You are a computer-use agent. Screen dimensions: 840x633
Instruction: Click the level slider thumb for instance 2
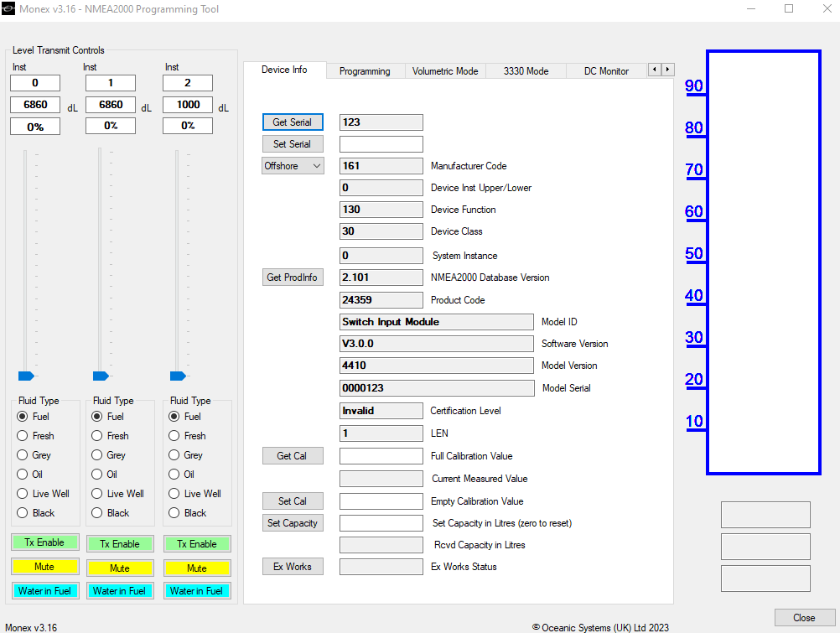[178, 376]
